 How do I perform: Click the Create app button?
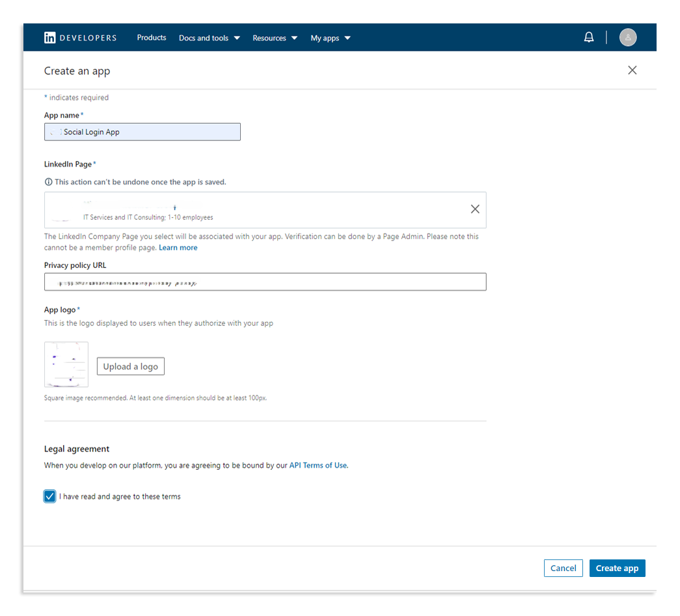617,568
